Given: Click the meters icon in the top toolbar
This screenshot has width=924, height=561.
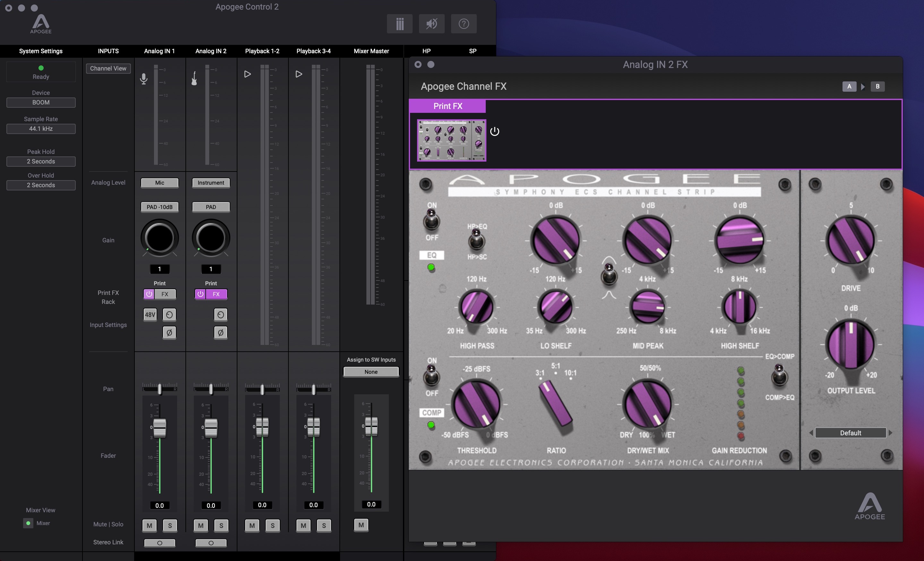Looking at the screenshot, I should (399, 24).
